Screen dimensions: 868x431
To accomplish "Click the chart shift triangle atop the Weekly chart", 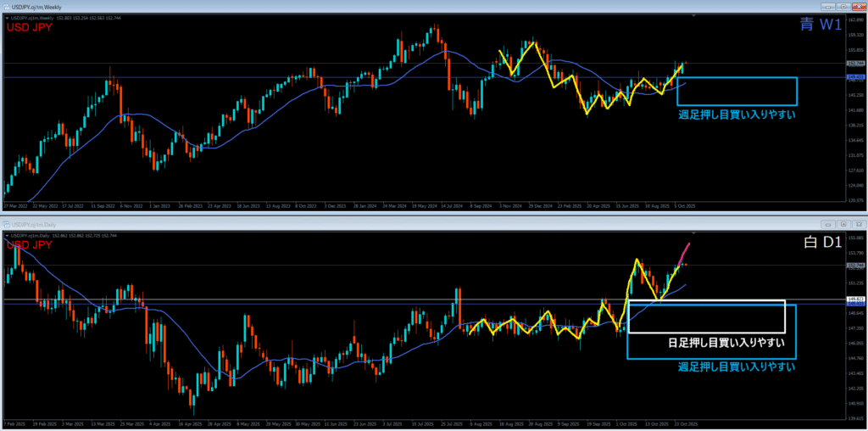I will point(693,16).
